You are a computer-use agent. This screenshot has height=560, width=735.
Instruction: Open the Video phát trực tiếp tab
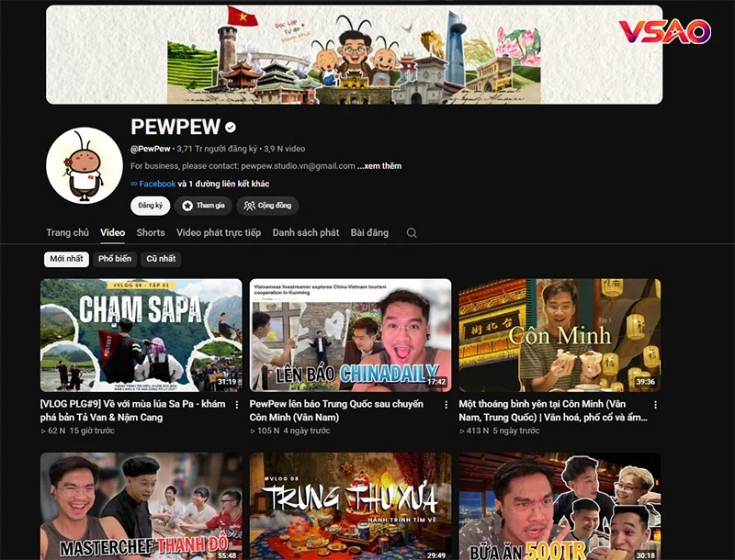219,232
